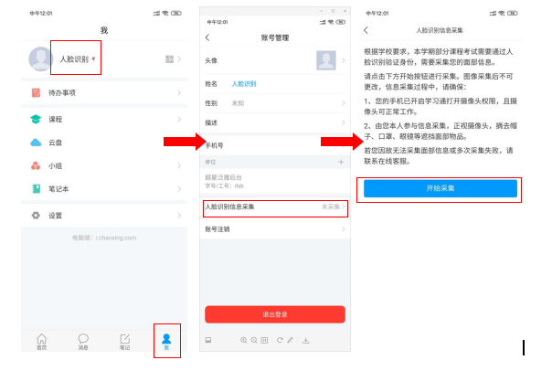Viewport: 552px width, 392px height.
Task: Click the zoom in magnifier icon
Action: pyautogui.click(x=244, y=340)
